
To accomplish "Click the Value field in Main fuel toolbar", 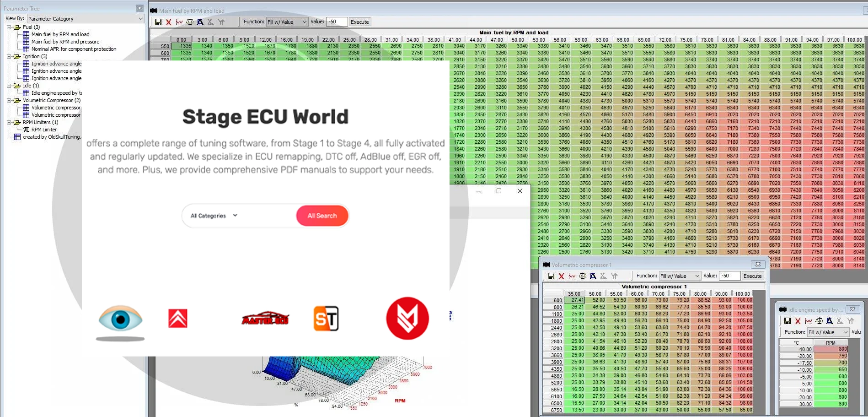I will 337,22.
